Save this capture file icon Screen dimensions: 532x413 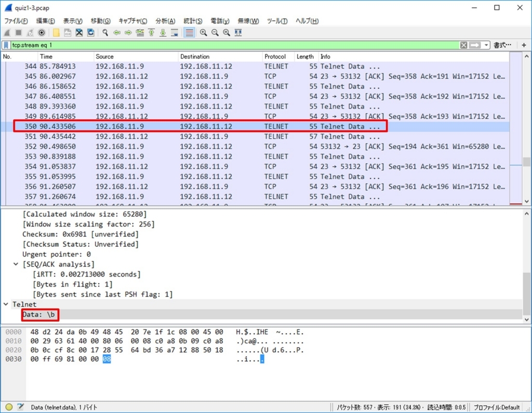click(68, 33)
